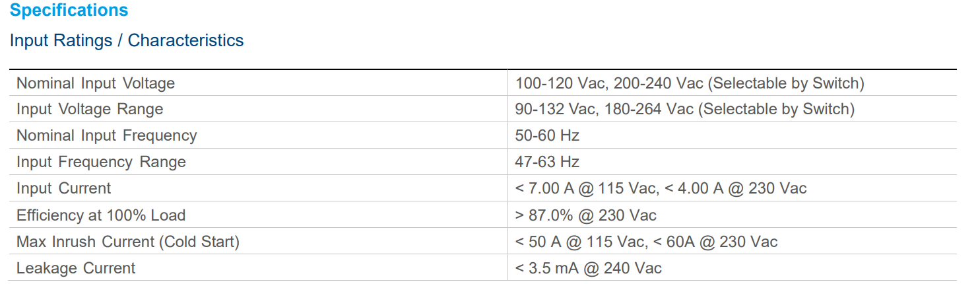Click the 50-60 Hz value cell
Screen dimensions: 980x284
click(547, 135)
